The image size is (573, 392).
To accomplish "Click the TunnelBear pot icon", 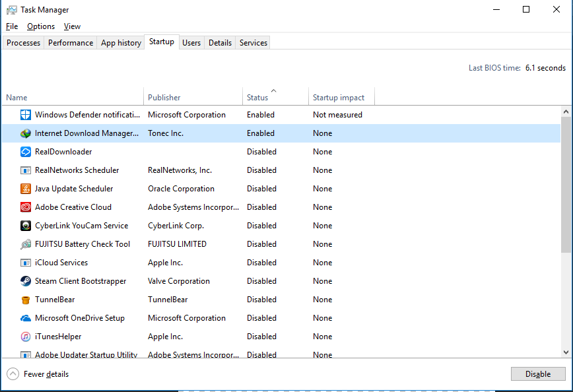I will pos(26,300).
